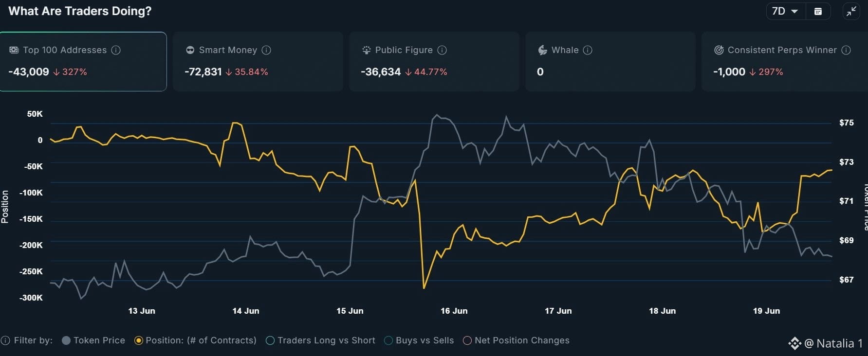Click the -72,831 Smart Money value
Image resolution: width=868 pixels, height=356 pixels.
tap(203, 72)
